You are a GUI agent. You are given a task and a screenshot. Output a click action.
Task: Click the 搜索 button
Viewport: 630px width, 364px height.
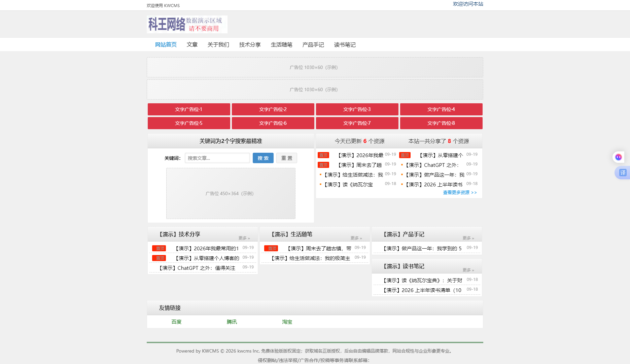pyautogui.click(x=263, y=158)
